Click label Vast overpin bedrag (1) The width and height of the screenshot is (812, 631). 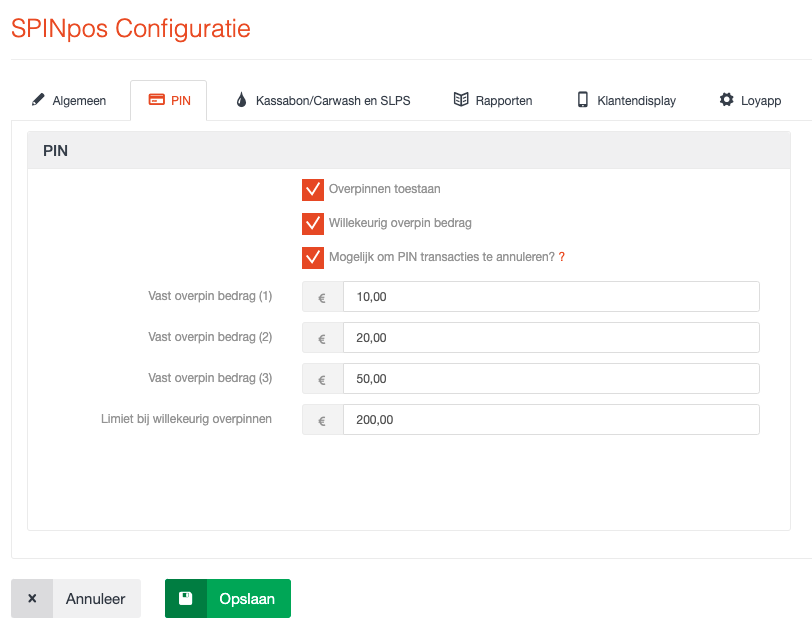pos(210,296)
